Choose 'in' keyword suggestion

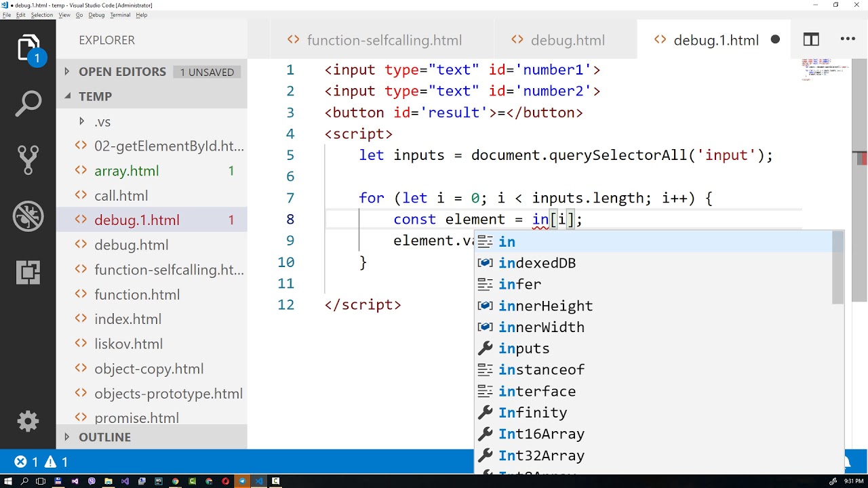[x=654, y=241]
